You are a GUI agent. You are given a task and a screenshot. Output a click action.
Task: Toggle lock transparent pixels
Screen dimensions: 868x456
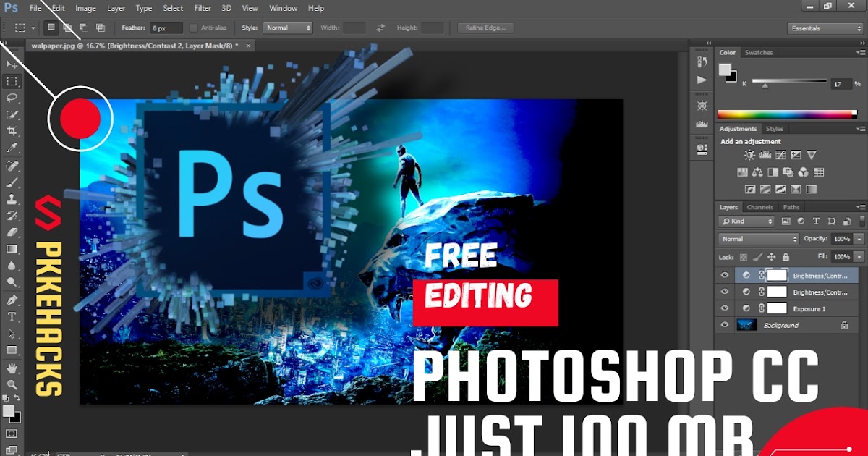742,257
